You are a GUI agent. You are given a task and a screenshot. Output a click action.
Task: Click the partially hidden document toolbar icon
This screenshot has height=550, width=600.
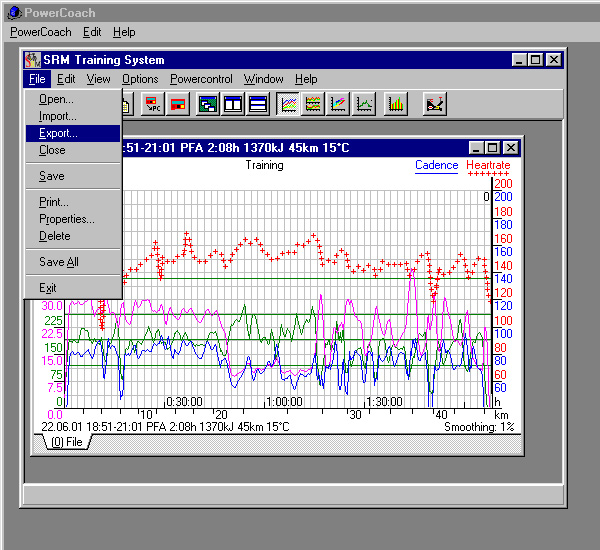pos(128,104)
